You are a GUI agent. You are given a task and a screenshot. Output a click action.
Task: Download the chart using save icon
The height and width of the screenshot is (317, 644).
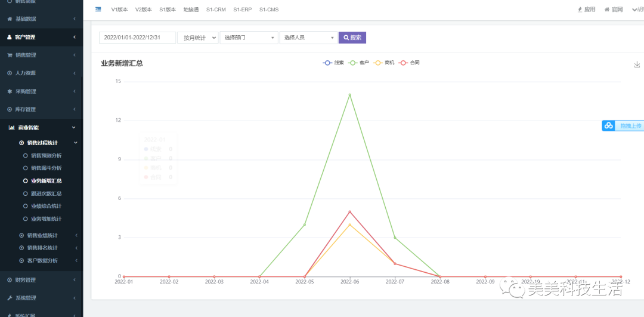tap(637, 64)
